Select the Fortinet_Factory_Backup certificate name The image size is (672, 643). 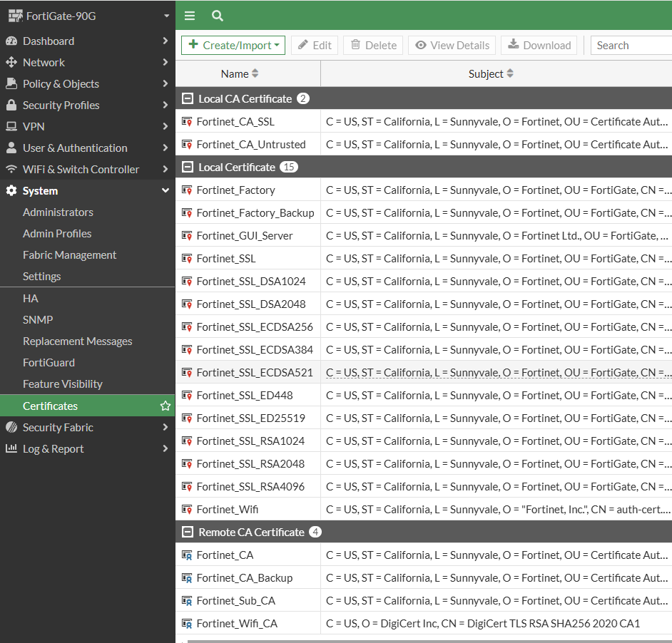255,213
